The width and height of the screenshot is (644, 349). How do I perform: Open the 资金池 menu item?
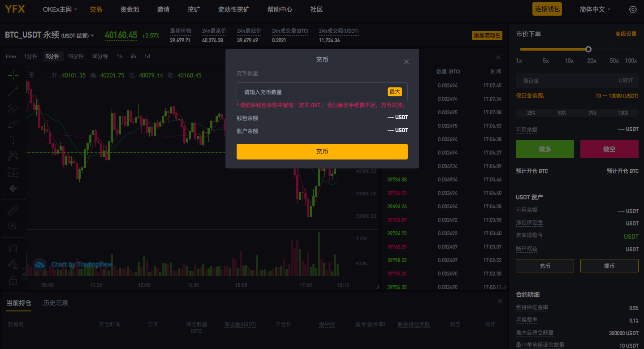(130, 9)
